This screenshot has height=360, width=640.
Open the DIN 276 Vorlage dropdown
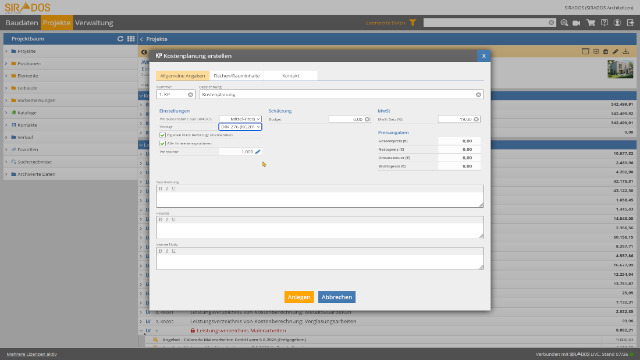pyautogui.click(x=240, y=127)
